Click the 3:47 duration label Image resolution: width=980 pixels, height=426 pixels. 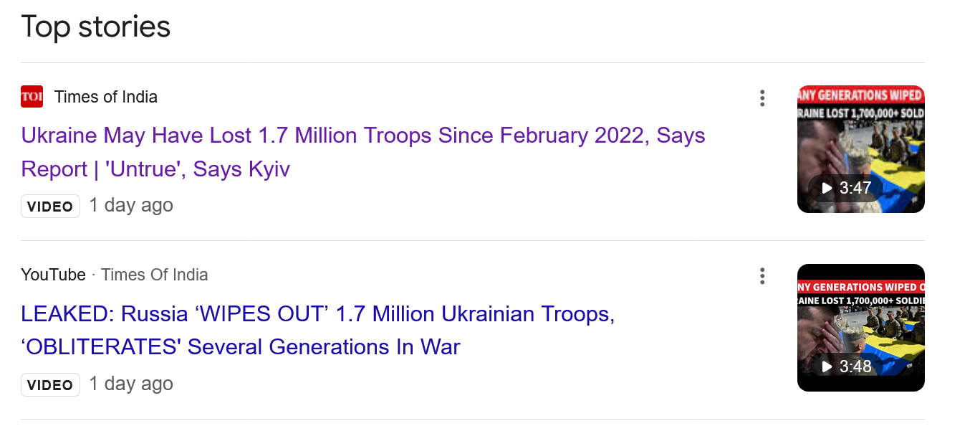coord(855,188)
